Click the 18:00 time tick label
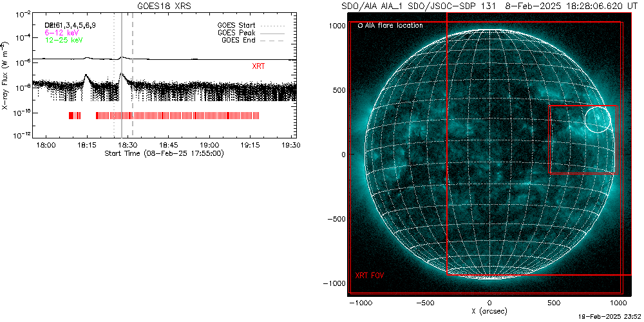 (x=46, y=145)
